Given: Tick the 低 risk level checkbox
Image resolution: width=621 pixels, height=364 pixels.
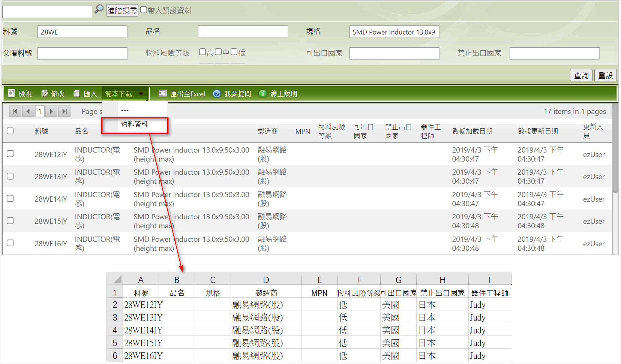Looking at the screenshot, I should point(234,52).
